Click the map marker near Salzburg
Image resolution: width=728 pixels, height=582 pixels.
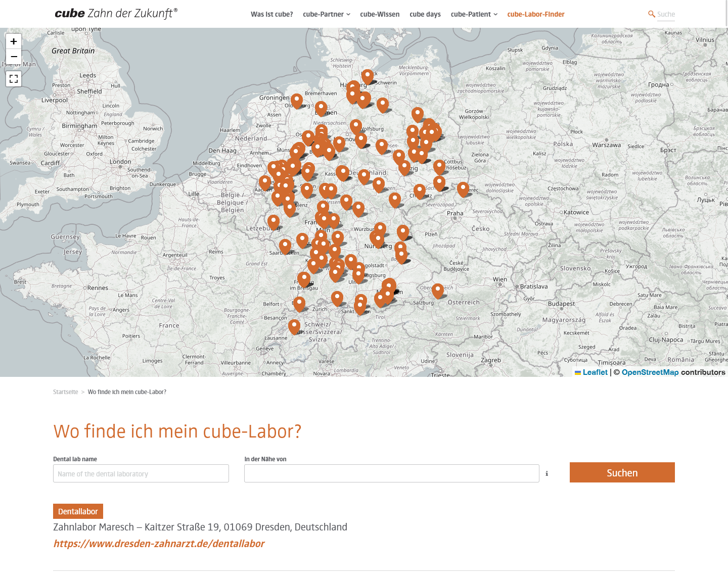coord(438,290)
